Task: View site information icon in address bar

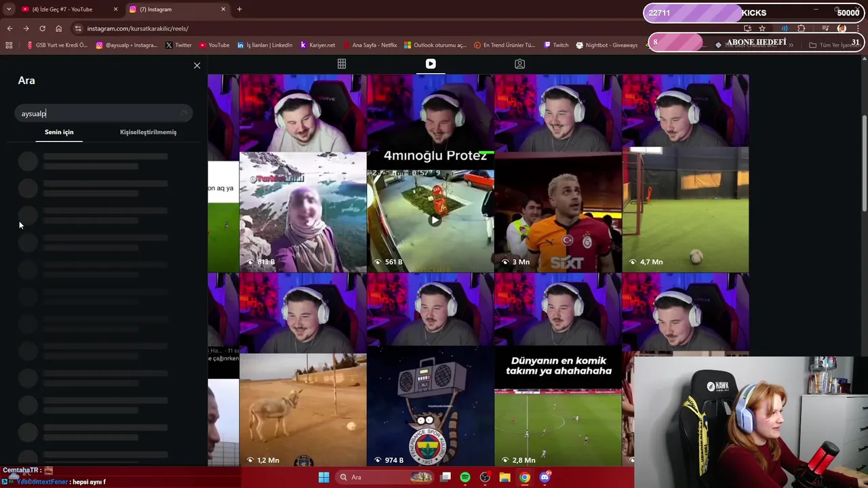Action: coord(78,28)
